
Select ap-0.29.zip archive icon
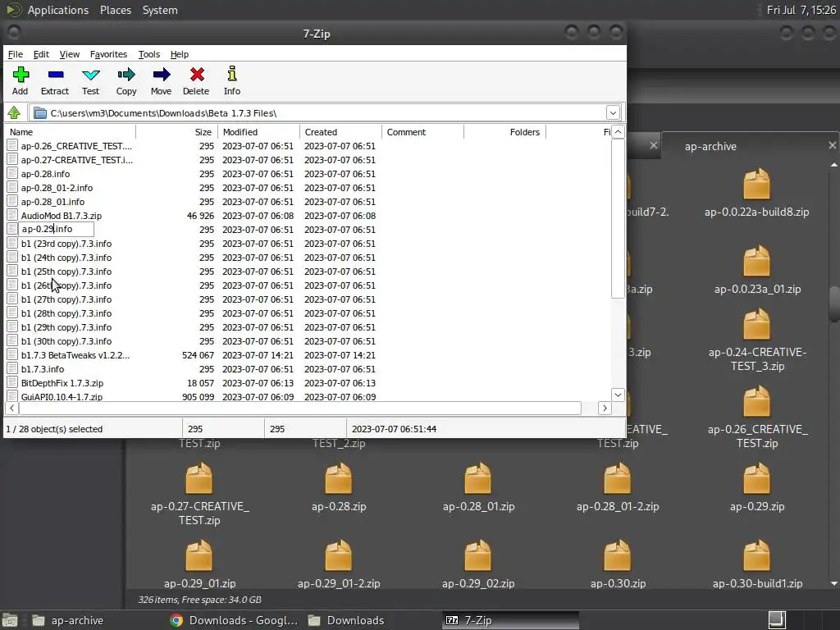click(x=756, y=479)
